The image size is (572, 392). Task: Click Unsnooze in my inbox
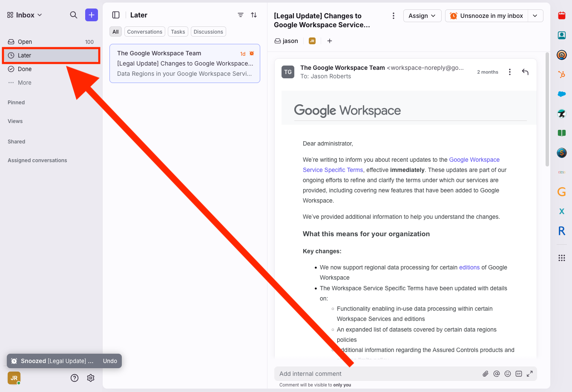pyautogui.click(x=486, y=16)
